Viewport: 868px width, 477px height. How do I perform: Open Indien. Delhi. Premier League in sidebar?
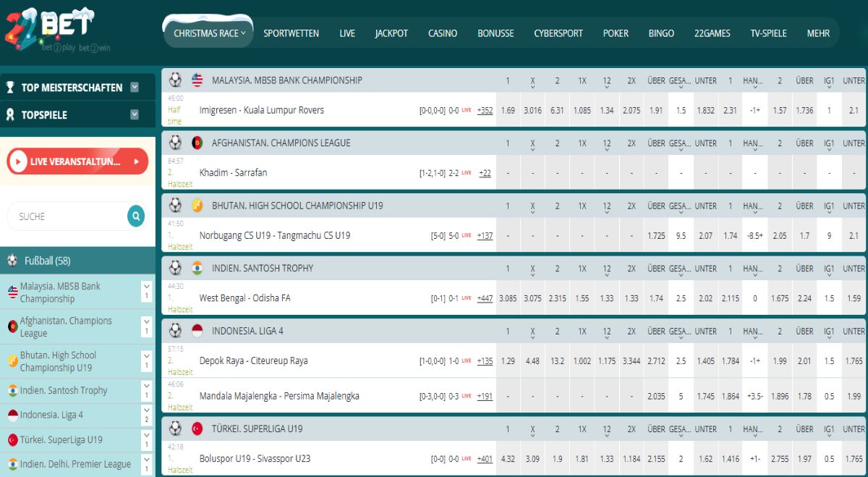[x=75, y=464]
